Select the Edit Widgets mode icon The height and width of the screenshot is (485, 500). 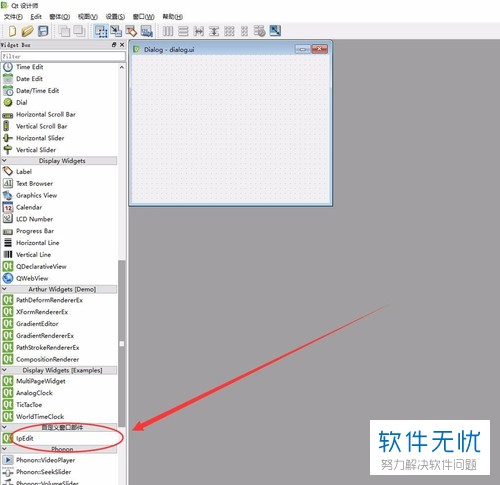pos(101,31)
